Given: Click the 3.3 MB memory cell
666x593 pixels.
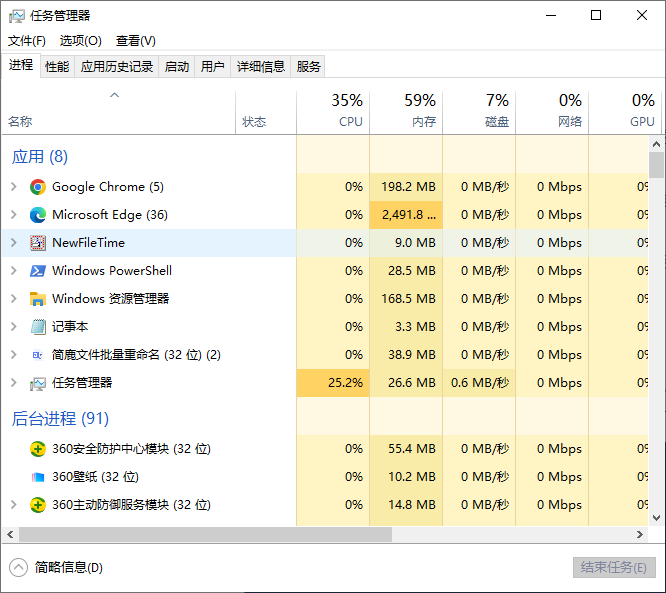Looking at the screenshot, I should coord(406,327).
